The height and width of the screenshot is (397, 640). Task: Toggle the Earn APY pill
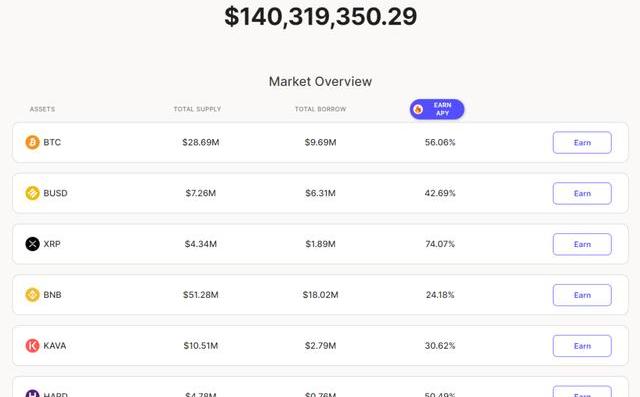coord(437,109)
